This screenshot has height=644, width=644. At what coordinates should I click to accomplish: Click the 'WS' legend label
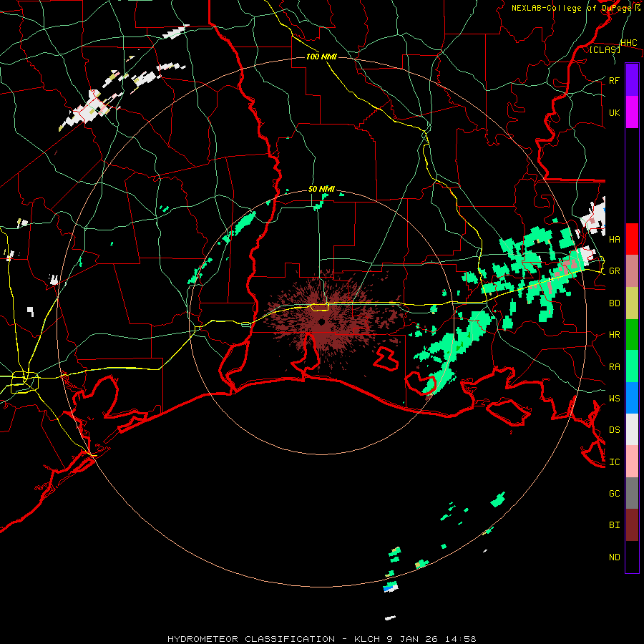click(x=614, y=399)
